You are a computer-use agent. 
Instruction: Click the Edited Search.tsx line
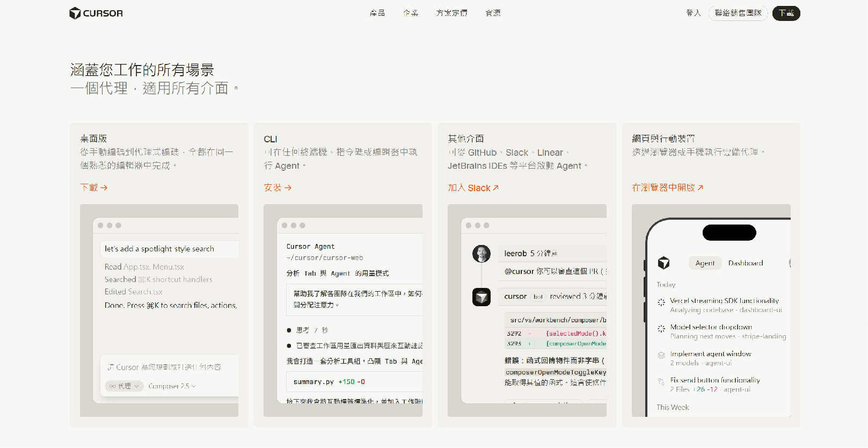[x=134, y=292]
